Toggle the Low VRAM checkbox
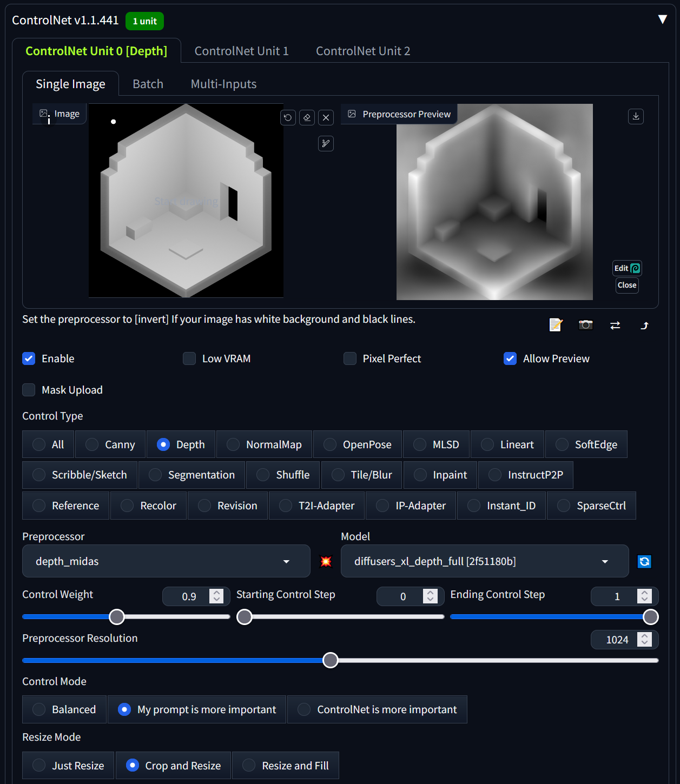The image size is (680, 784). tap(189, 358)
